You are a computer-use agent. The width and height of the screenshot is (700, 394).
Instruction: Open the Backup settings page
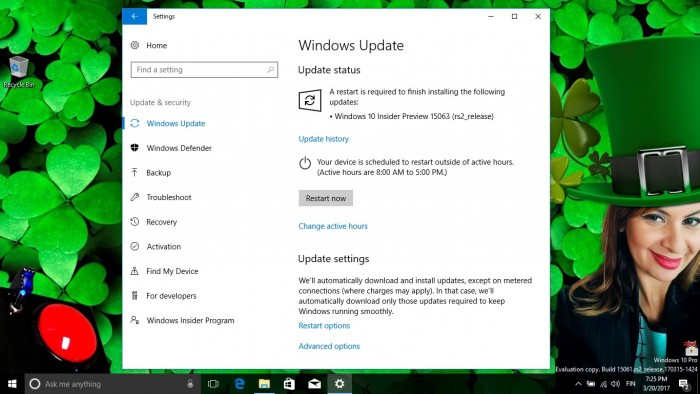(158, 173)
